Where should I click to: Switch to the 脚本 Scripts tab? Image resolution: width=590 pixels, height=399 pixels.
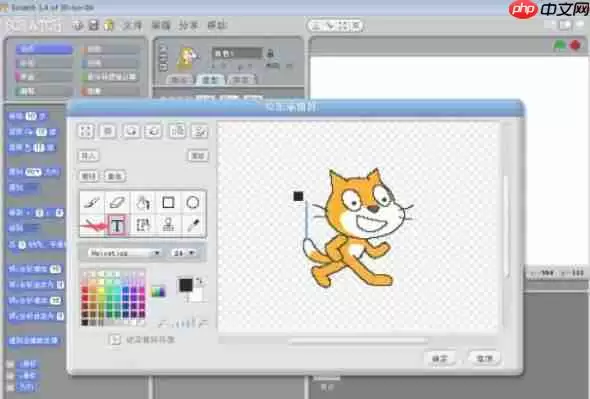tap(179, 79)
